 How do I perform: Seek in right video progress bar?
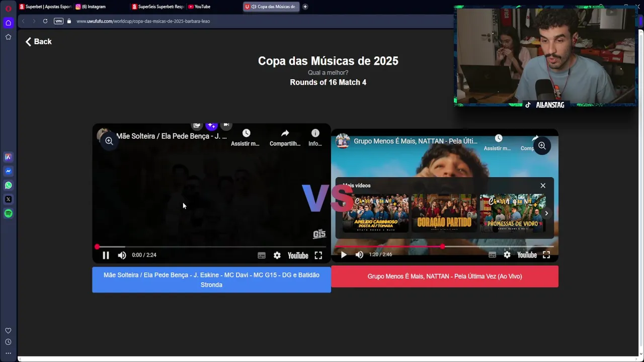pyautogui.click(x=445, y=246)
